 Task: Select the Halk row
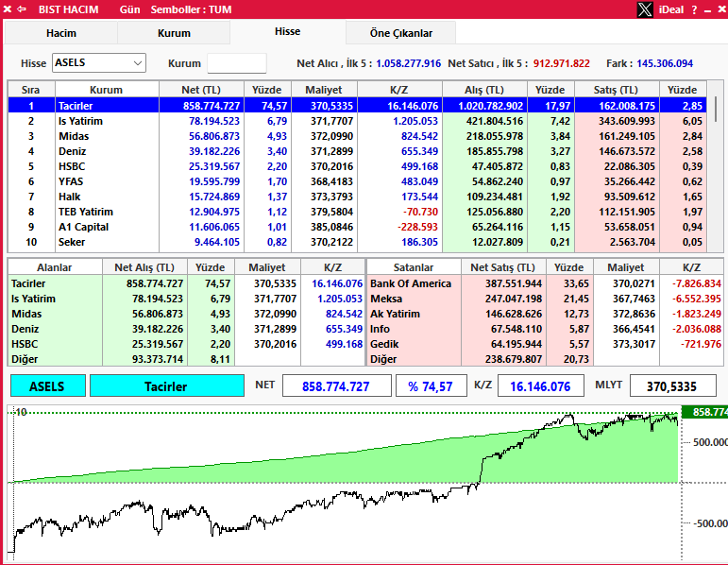(357, 197)
